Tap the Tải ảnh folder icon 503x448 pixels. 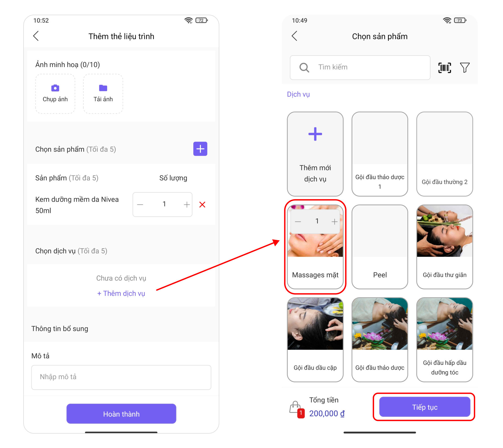pyautogui.click(x=103, y=88)
